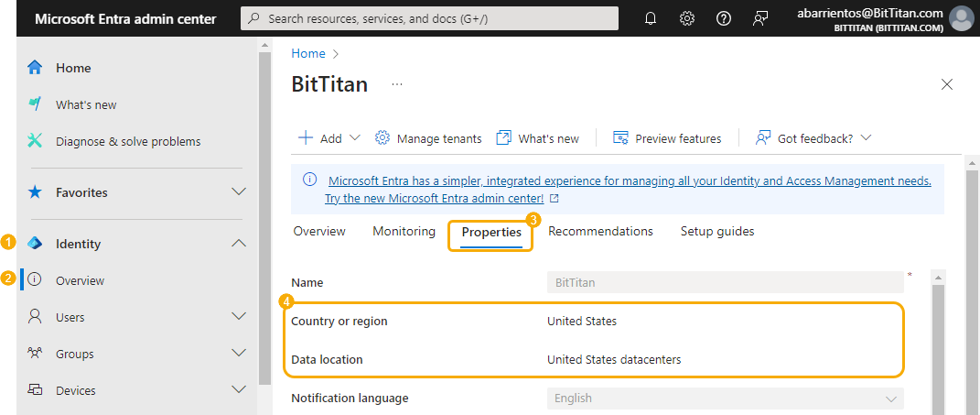Open the Add dropdown menu

[329, 138]
